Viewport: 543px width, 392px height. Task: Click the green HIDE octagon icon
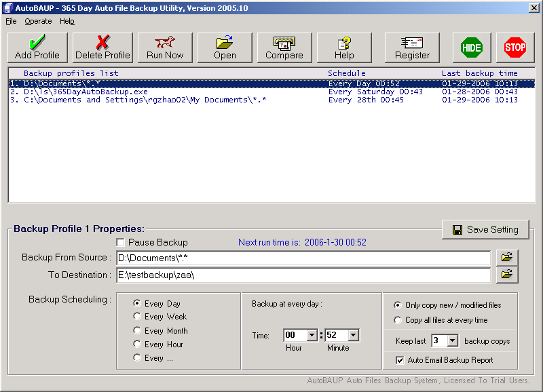pyautogui.click(x=472, y=47)
